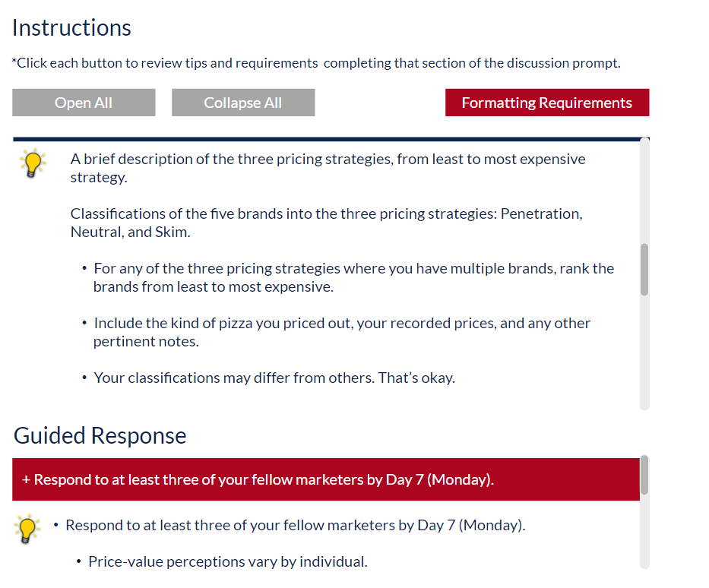Click the Open All button
This screenshot has width=709, height=588.
click(84, 103)
